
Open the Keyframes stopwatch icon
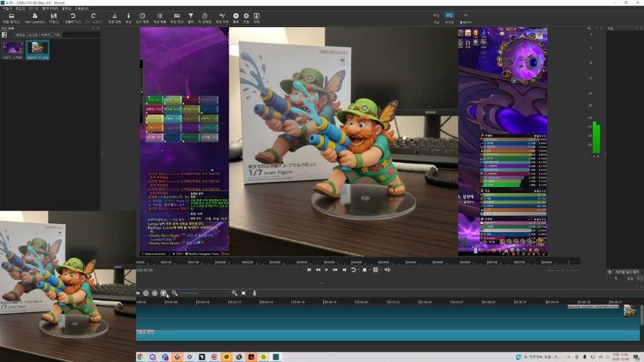tap(205, 17)
